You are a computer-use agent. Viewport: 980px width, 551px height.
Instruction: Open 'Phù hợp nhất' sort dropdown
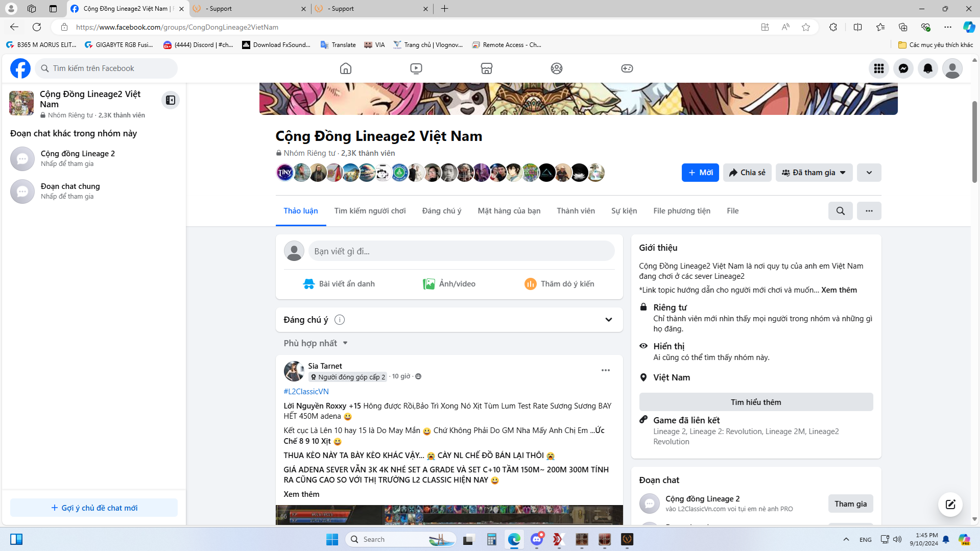[316, 343]
